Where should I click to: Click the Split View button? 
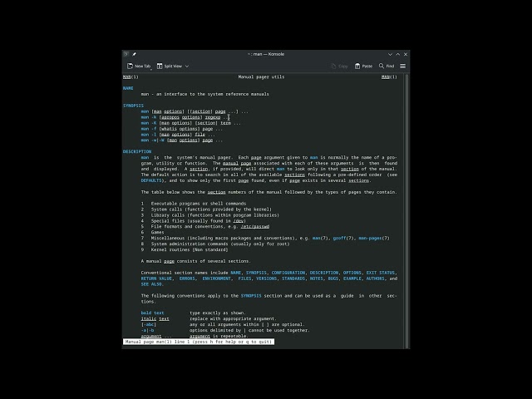170,66
